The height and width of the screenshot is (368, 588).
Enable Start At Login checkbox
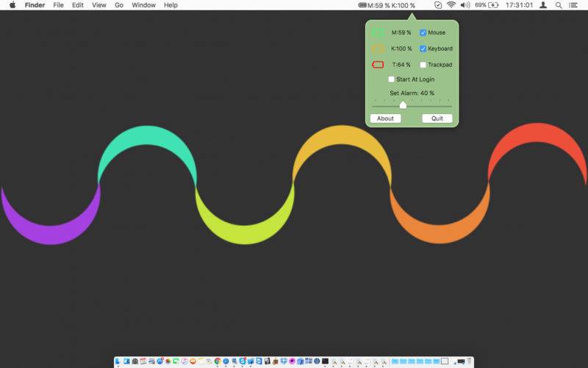pos(391,79)
